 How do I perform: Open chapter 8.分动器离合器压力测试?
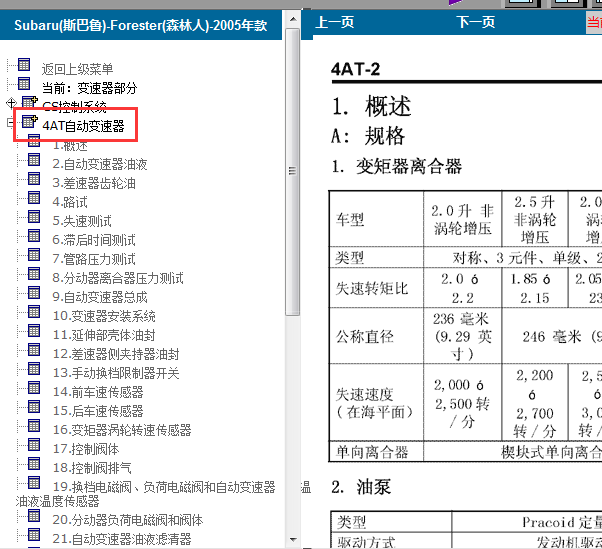coord(118,278)
